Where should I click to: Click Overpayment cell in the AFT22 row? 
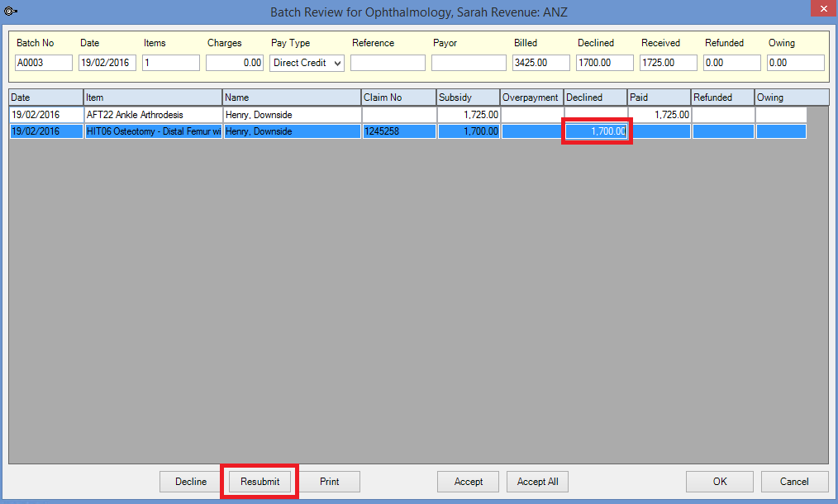pos(532,115)
